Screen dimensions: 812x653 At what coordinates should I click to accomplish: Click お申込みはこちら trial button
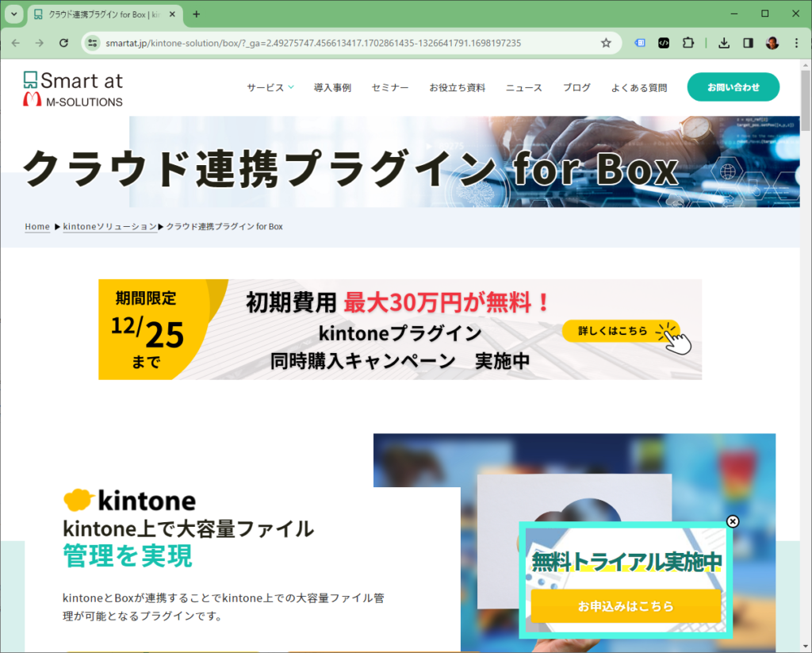pyautogui.click(x=626, y=606)
